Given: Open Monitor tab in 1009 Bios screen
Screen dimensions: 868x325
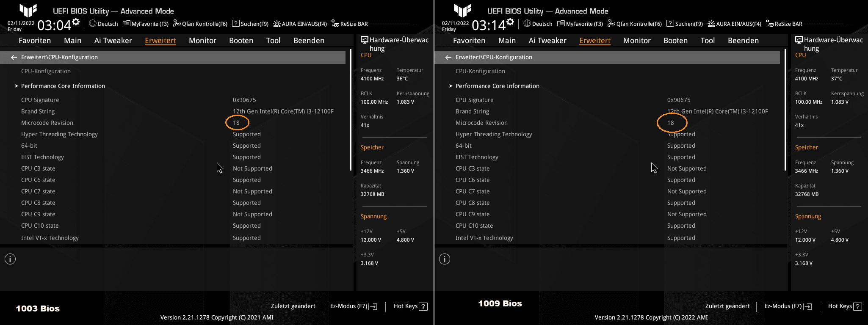Looking at the screenshot, I should point(637,41).
